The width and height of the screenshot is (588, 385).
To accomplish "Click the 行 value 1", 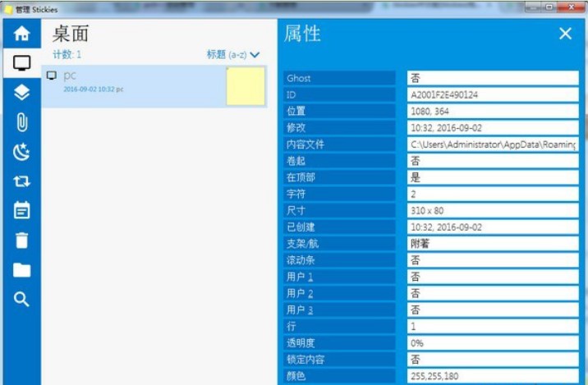I will (x=493, y=326).
